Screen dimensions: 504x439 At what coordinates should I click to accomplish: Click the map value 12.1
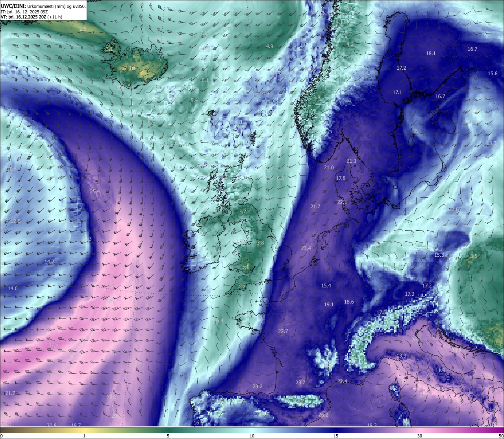point(416,131)
